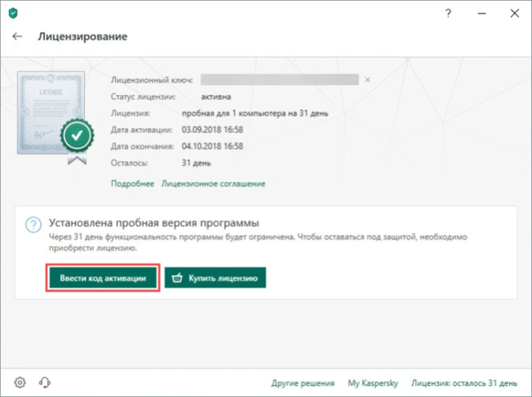Open Другие решения link
532x397 pixels.
pos(303,383)
